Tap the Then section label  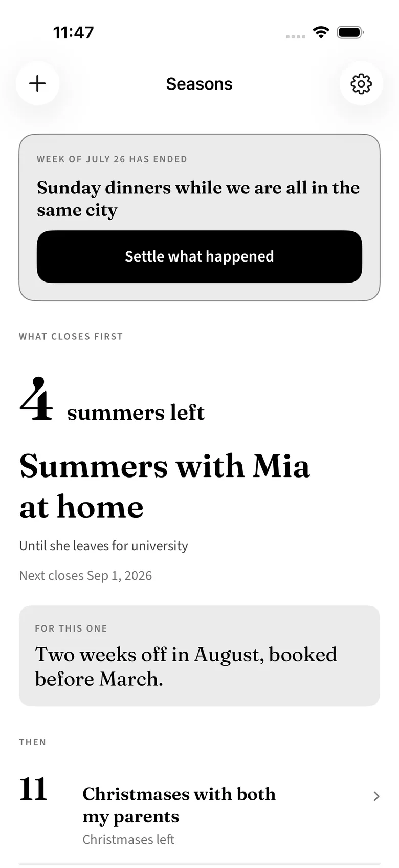pyautogui.click(x=33, y=742)
